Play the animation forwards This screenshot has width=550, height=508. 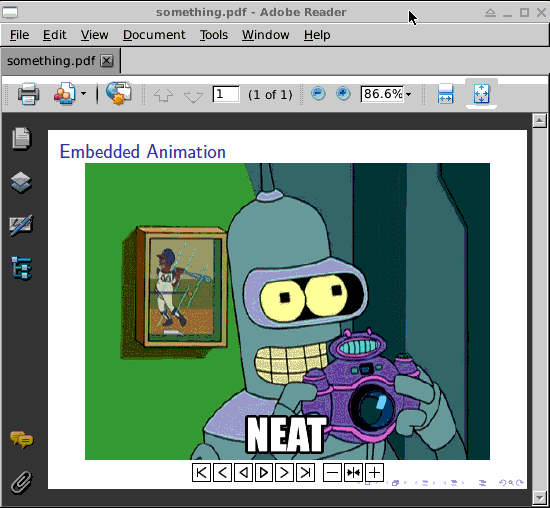(264, 473)
